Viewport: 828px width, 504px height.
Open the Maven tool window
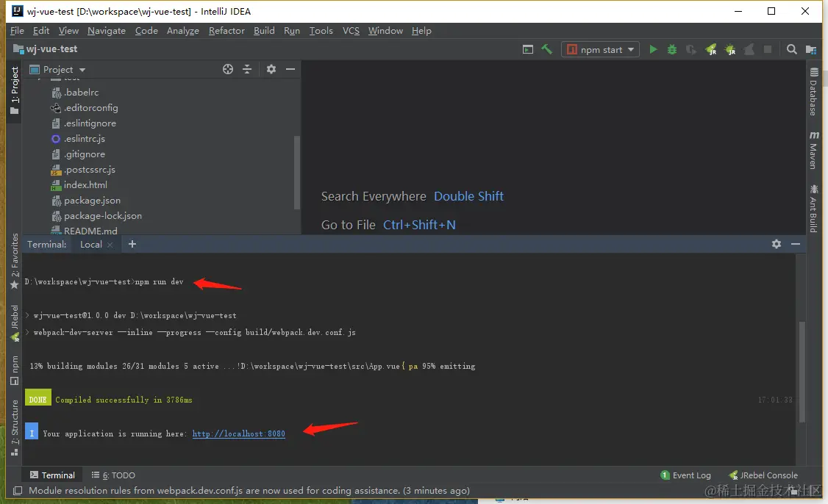click(x=814, y=151)
